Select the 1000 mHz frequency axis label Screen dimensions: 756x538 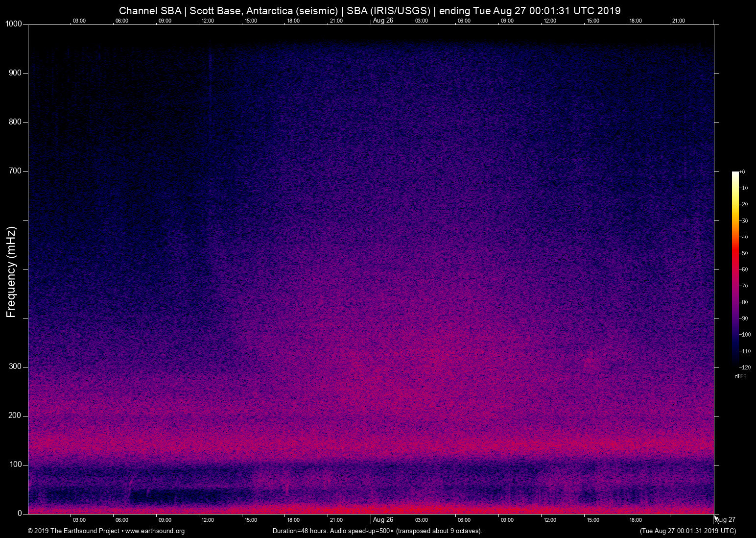[14, 24]
